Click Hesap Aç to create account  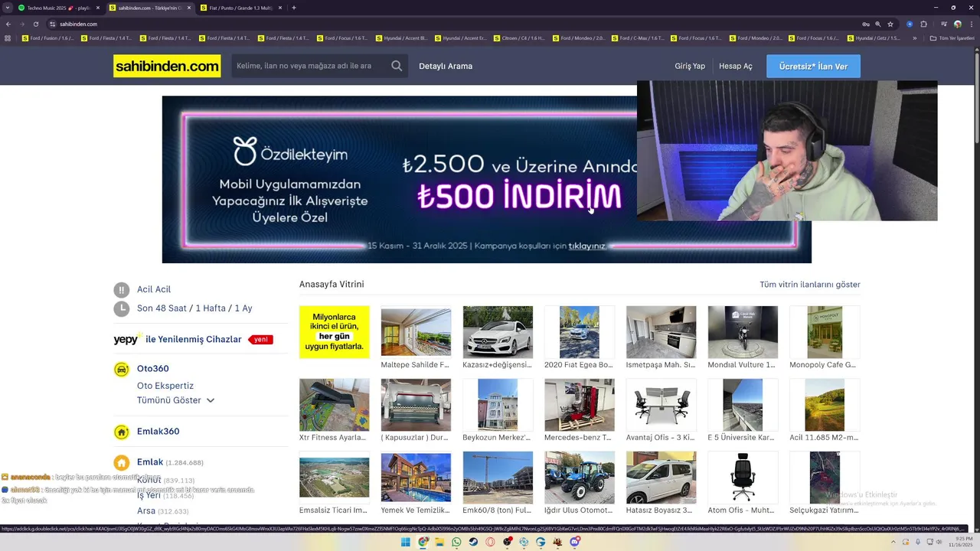tap(736, 66)
